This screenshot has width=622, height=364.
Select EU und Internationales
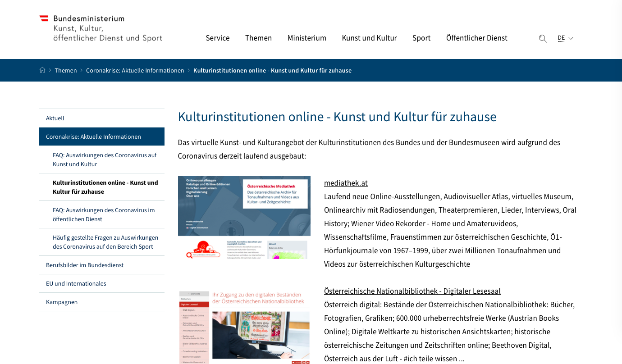click(102, 283)
